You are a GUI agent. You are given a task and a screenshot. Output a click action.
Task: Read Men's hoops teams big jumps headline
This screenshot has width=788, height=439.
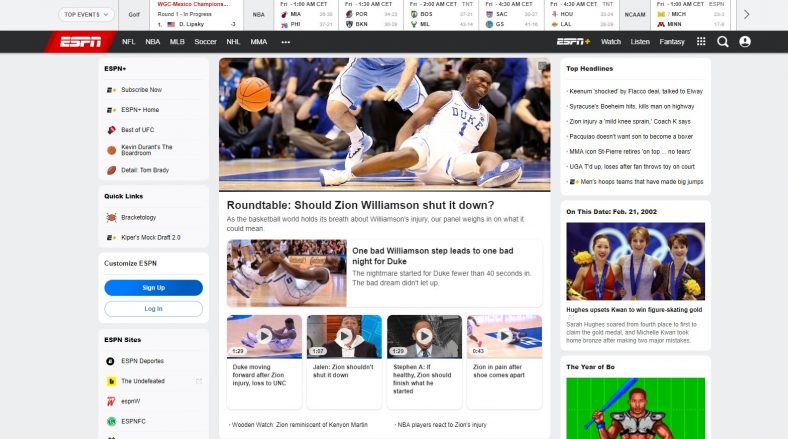click(x=641, y=182)
